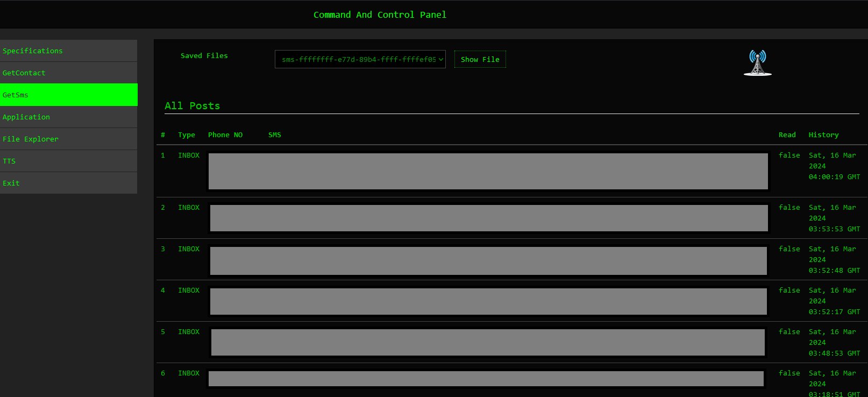Image resolution: width=868 pixels, height=397 pixels.
Task: Click the 03:52:48 GMT timestamp
Action: 834,271
